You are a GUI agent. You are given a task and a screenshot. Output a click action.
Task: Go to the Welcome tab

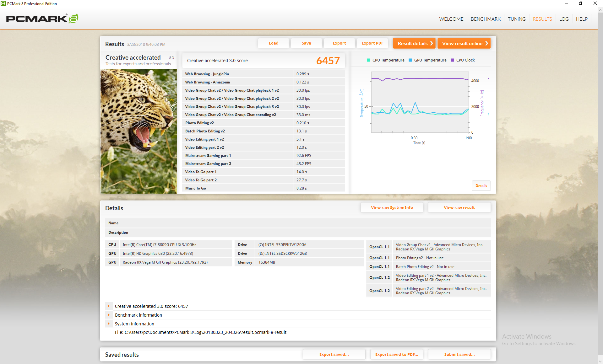[x=451, y=19]
